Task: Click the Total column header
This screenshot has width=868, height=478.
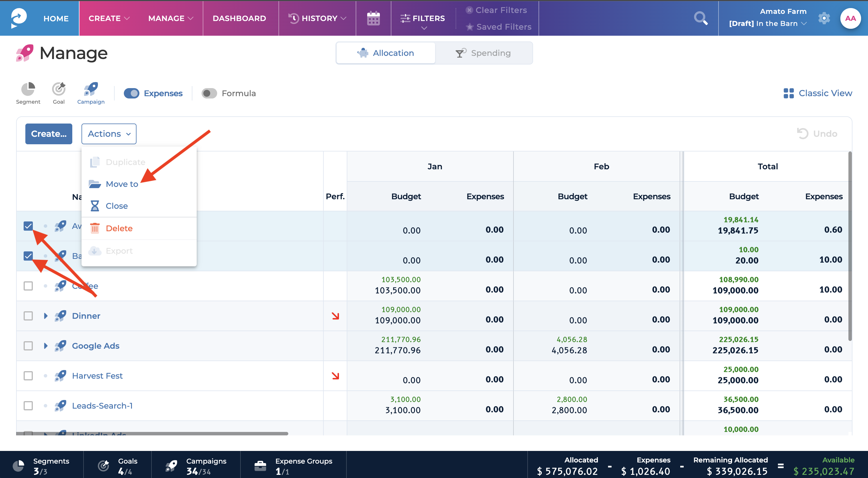Action: 767,166
